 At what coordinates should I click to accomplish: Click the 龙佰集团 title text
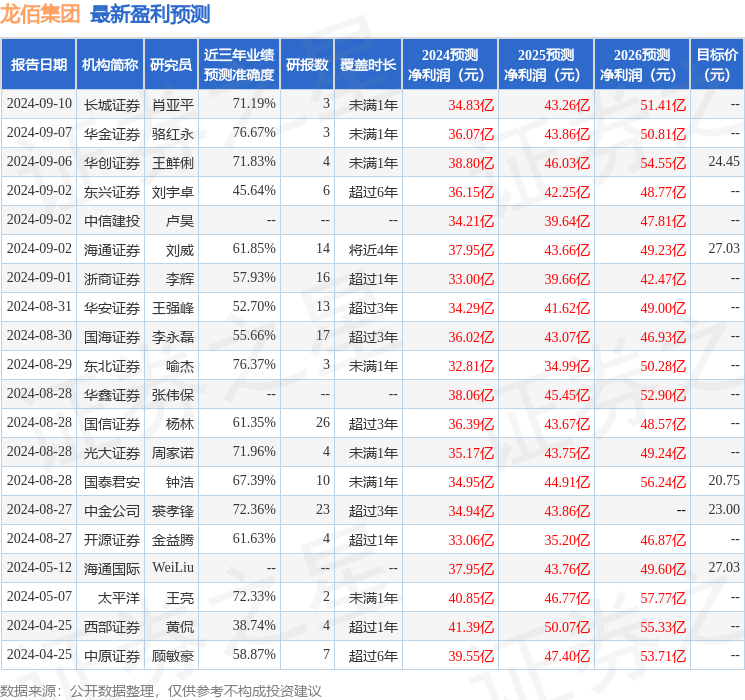(x=40, y=14)
